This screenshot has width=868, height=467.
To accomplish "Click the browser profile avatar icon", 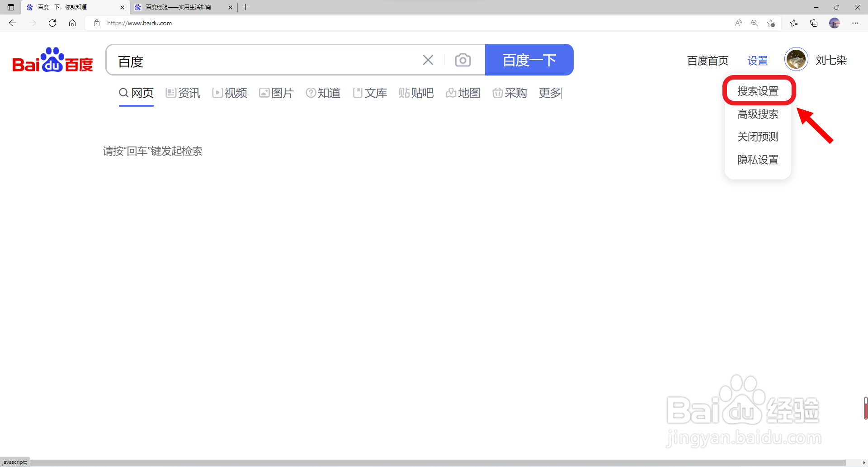I will [835, 23].
